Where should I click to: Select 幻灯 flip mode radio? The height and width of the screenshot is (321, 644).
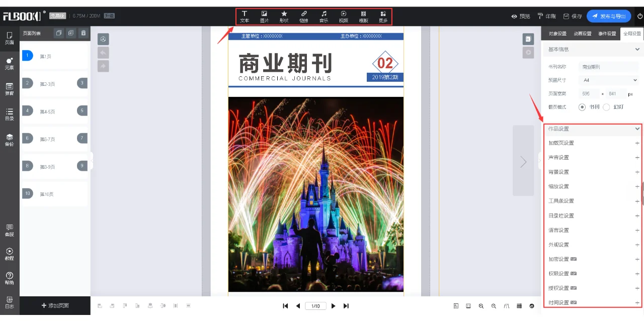click(606, 107)
